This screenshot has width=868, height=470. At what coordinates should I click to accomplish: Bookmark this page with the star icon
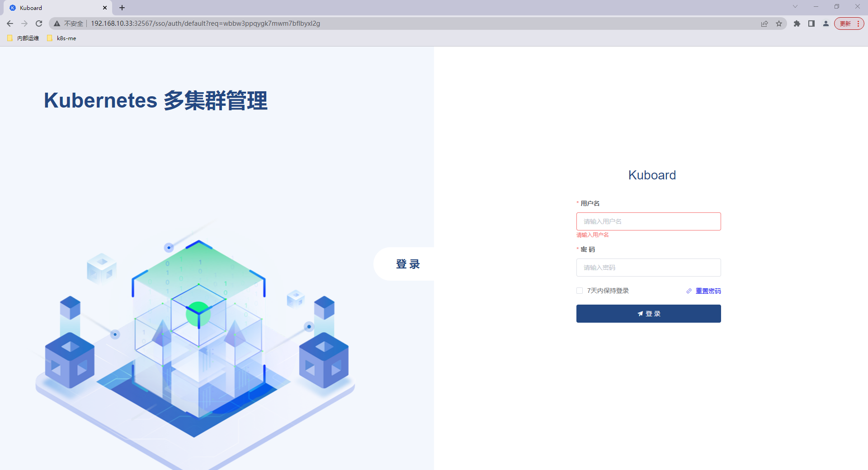coord(779,23)
